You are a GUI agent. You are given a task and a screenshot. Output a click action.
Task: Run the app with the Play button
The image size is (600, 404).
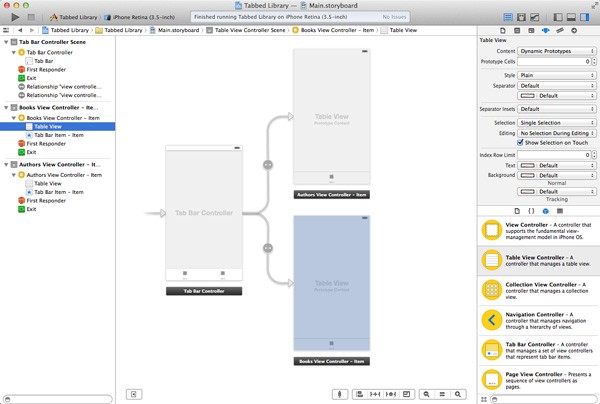(x=15, y=17)
